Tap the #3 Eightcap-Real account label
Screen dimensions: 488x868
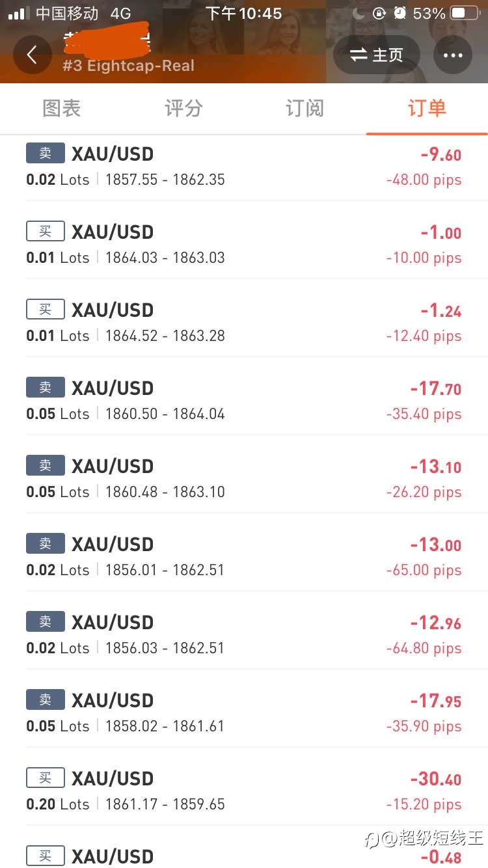point(128,66)
